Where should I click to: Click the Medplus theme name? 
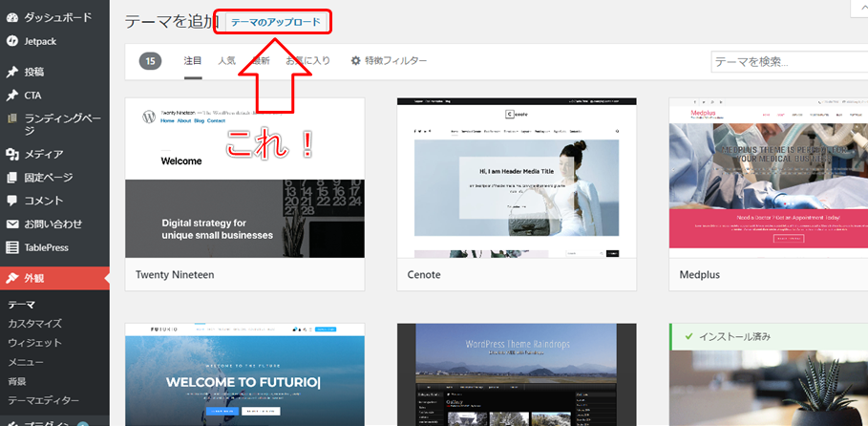(x=700, y=274)
